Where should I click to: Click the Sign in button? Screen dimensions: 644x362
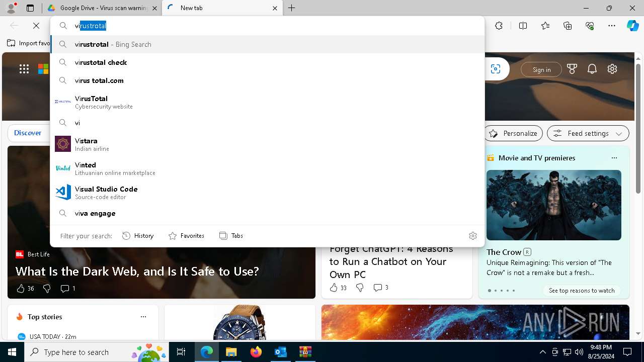[x=541, y=69]
